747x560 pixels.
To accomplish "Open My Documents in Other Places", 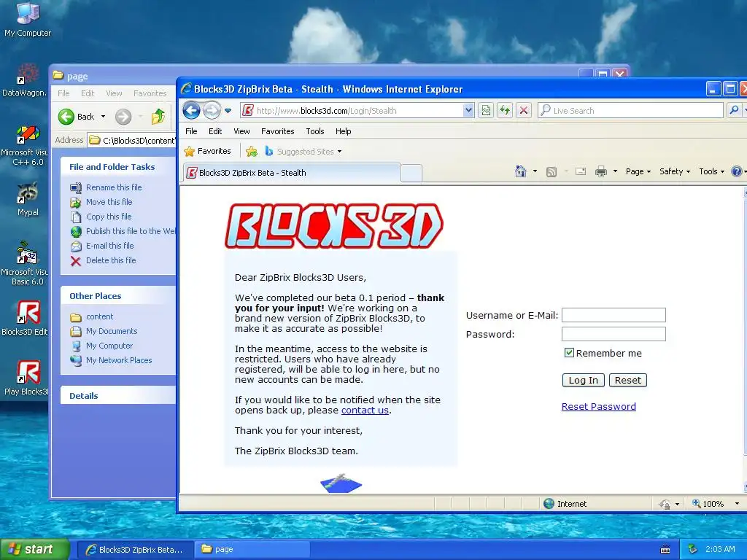I will coord(112,332).
